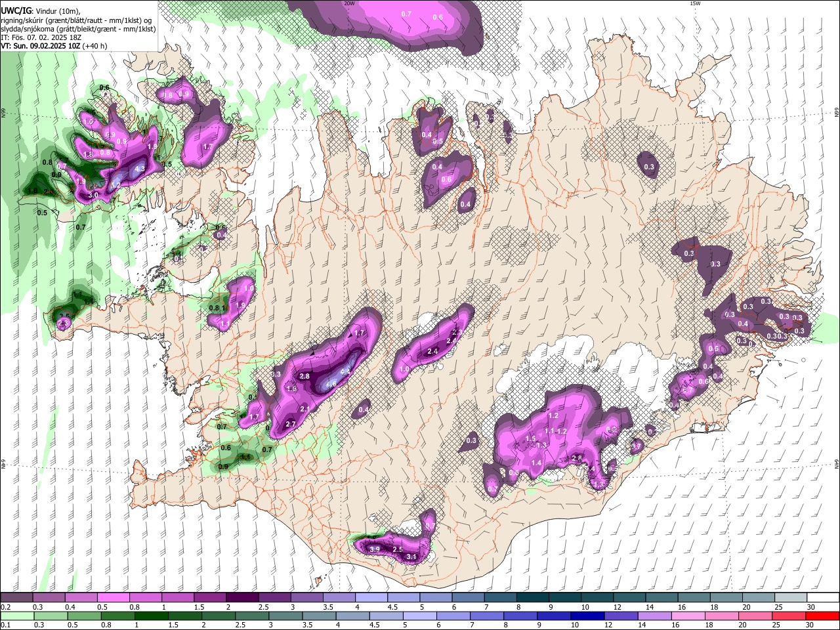Select the dusky purple snow swatch at 0.2

(x=16, y=597)
